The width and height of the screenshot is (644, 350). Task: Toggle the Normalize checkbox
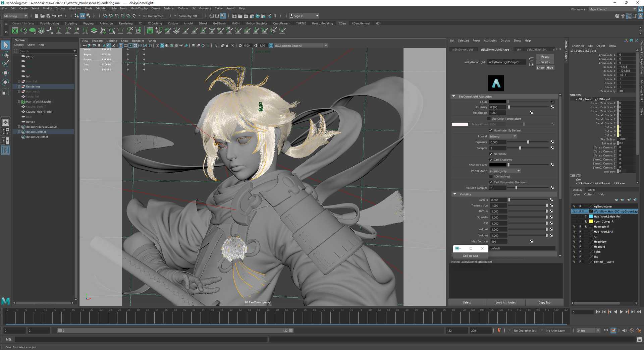pyautogui.click(x=491, y=154)
